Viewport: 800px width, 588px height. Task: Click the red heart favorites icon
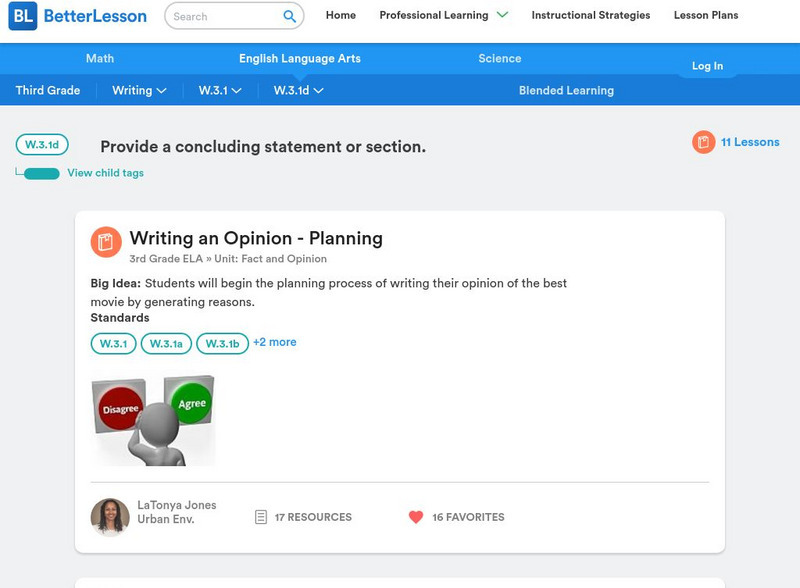pyautogui.click(x=416, y=517)
